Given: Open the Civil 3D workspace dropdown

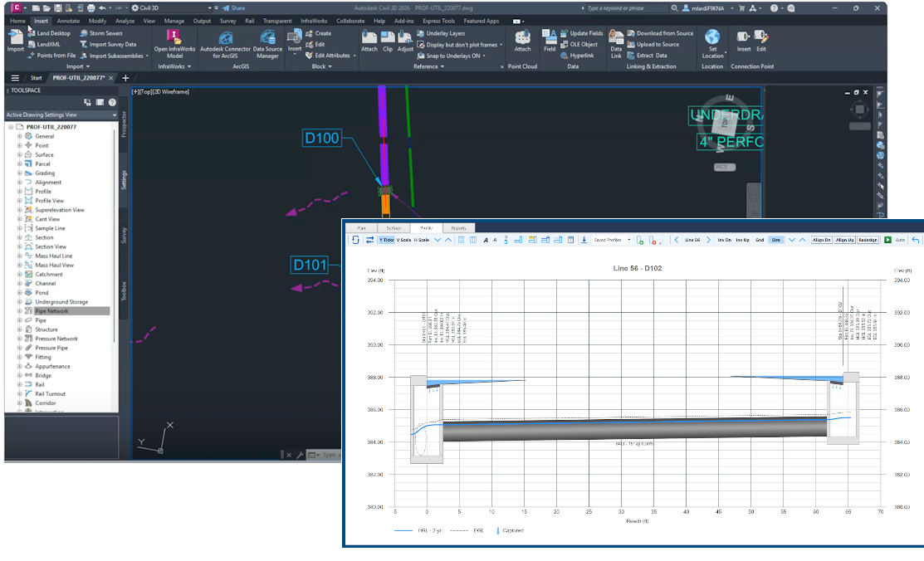Looking at the screenshot, I should tap(171, 8).
